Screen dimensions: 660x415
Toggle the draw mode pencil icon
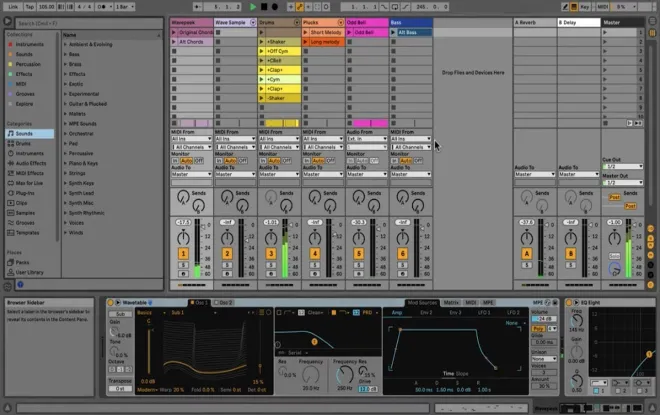click(565, 7)
